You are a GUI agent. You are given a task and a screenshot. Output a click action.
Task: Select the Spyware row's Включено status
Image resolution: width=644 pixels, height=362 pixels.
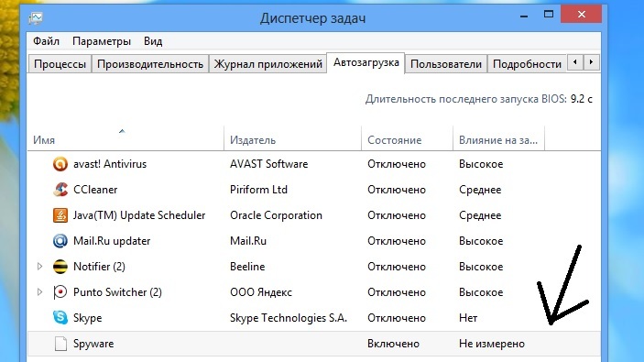click(x=393, y=344)
